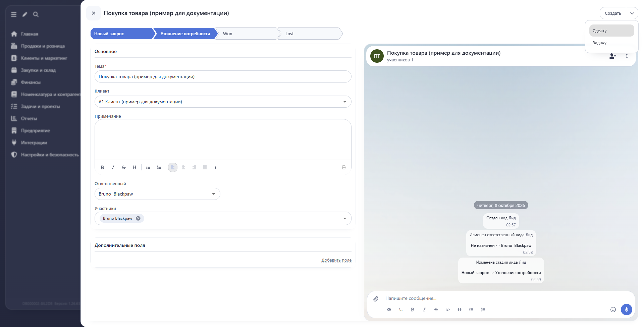Viewport: 644px width, 327px height.
Task: Apply strikethrough in note editor
Action: coord(124,167)
